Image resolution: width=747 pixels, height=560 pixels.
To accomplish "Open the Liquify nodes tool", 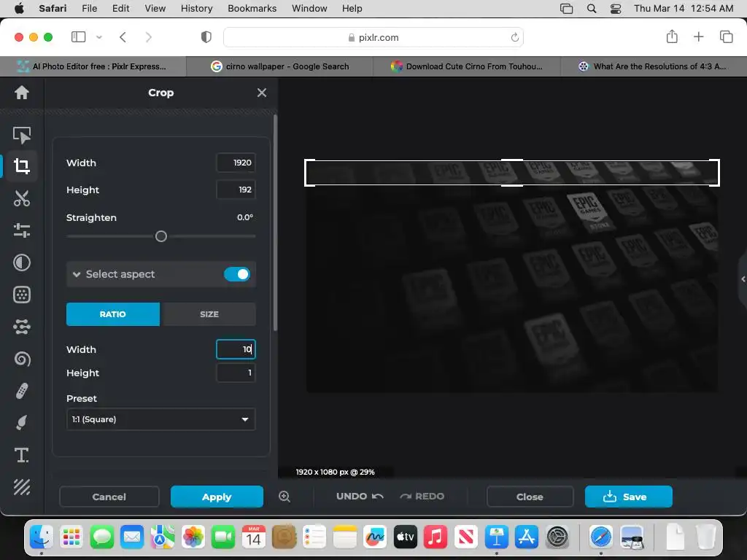I will pyautogui.click(x=21, y=327).
